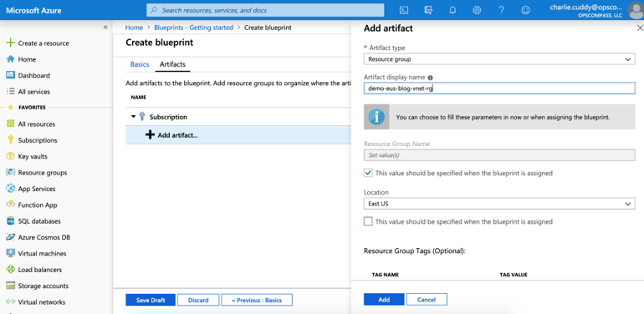Image resolution: width=644 pixels, height=314 pixels.
Task: Click the Create a resource plus icon
Action: point(11,43)
